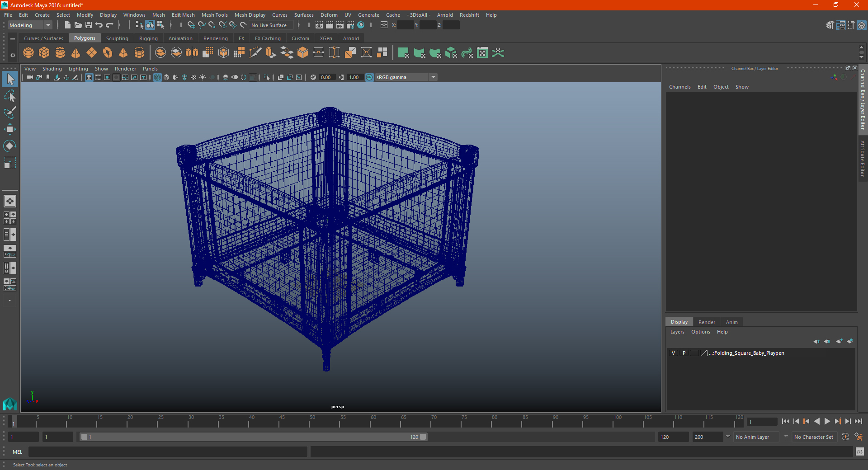Create a new scene file icon

coord(68,25)
